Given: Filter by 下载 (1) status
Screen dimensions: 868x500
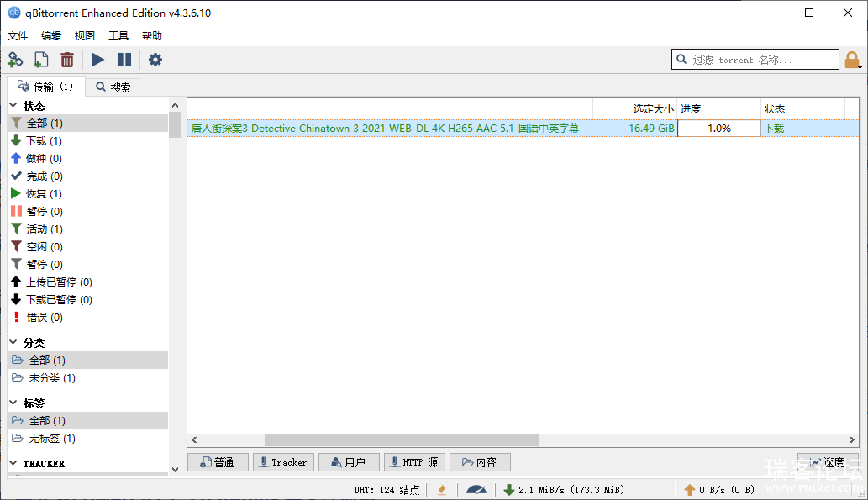Looking at the screenshot, I should [88, 140].
